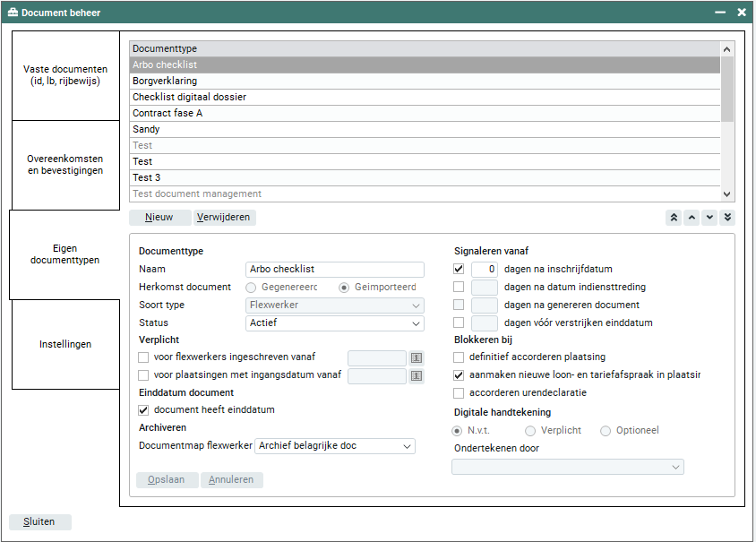
Task: Click the move-to-bottom double arrow icon
Action: 727,218
